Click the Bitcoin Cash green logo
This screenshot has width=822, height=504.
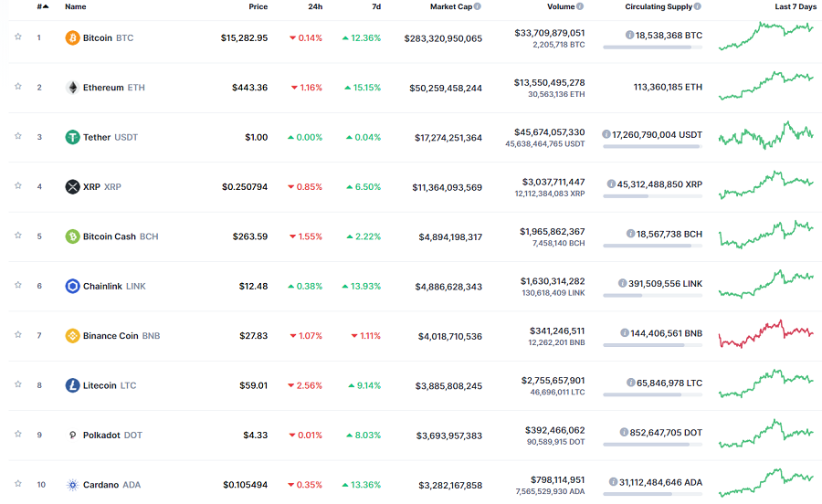[x=72, y=236]
